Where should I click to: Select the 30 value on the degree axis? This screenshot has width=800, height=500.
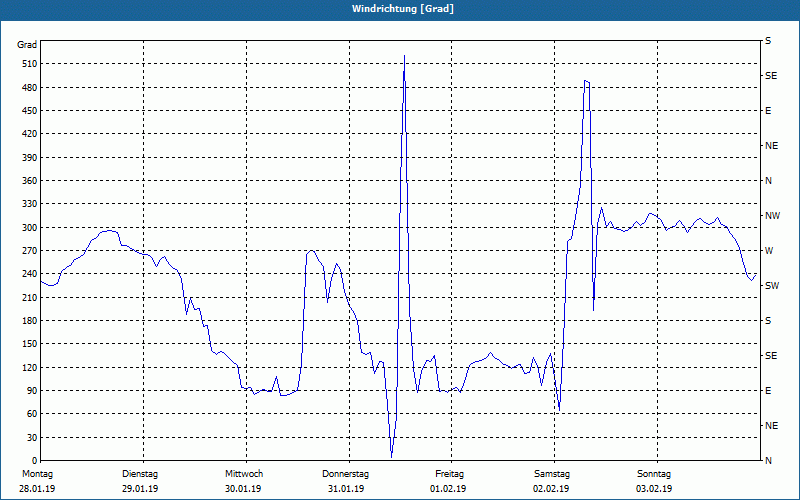(x=32, y=438)
